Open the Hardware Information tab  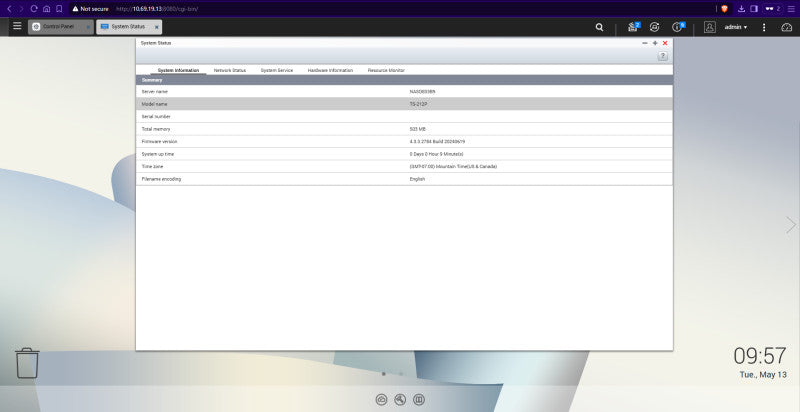click(330, 70)
